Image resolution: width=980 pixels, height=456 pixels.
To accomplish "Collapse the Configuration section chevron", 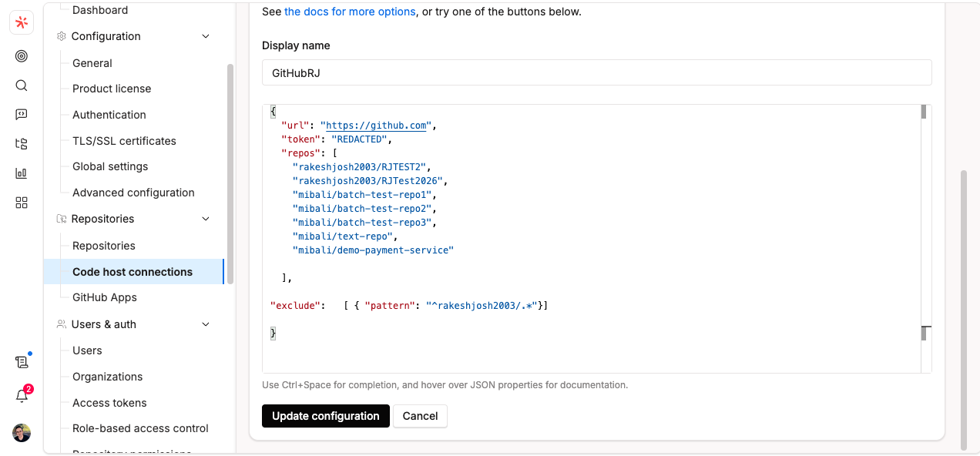I will pyautogui.click(x=205, y=35).
